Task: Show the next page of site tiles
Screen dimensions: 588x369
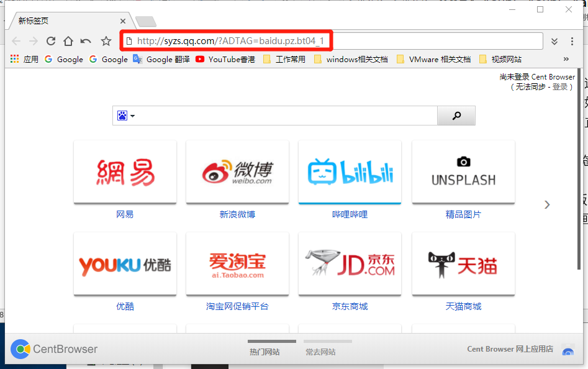Action: [547, 204]
